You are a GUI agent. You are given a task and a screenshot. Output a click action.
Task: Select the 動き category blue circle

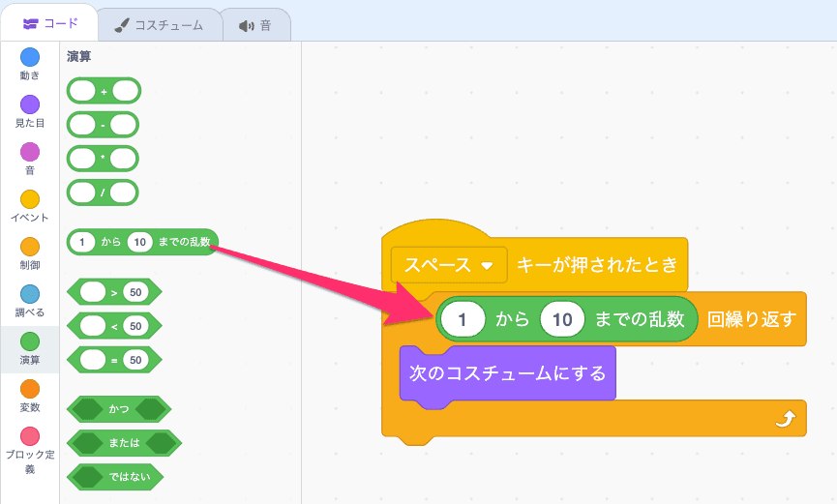pyautogui.click(x=30, y=57)
